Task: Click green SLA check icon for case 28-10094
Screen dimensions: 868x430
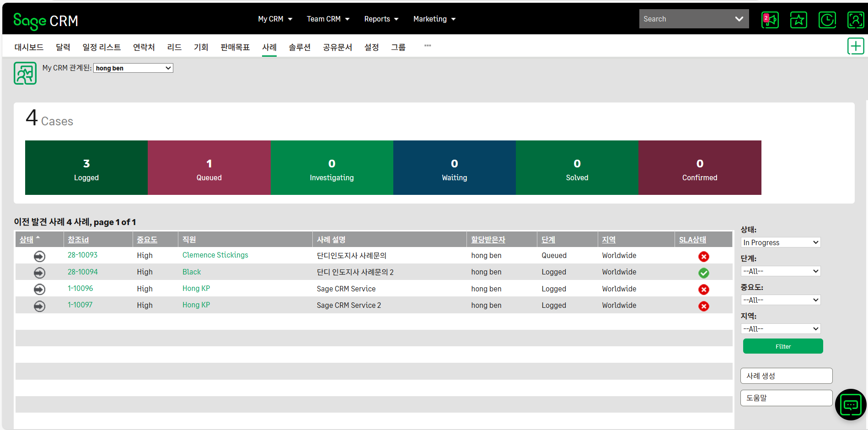Action: [x=703, y=273]
